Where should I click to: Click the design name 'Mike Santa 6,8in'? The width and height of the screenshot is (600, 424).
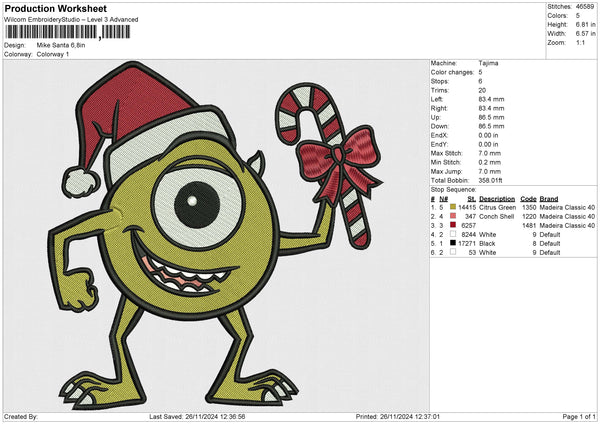[x=61, y=45]
